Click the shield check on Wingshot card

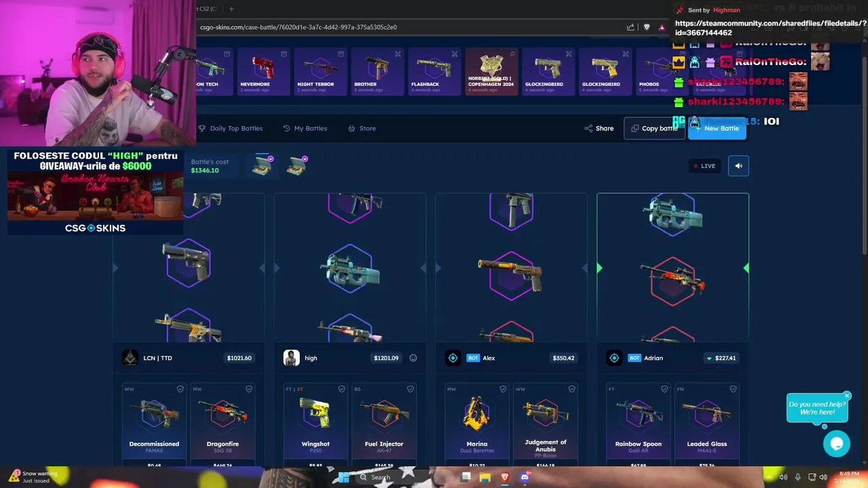pyautogui.click(x=342, y=389)
